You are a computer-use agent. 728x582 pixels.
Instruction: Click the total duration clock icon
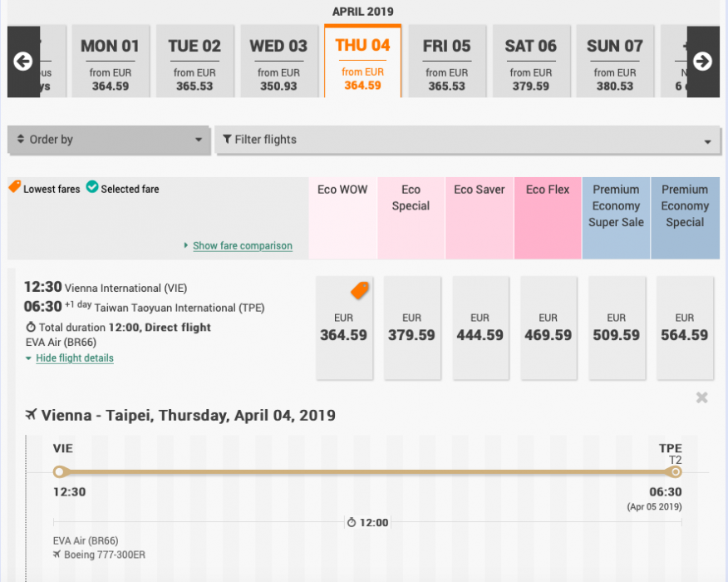[31, 328]
